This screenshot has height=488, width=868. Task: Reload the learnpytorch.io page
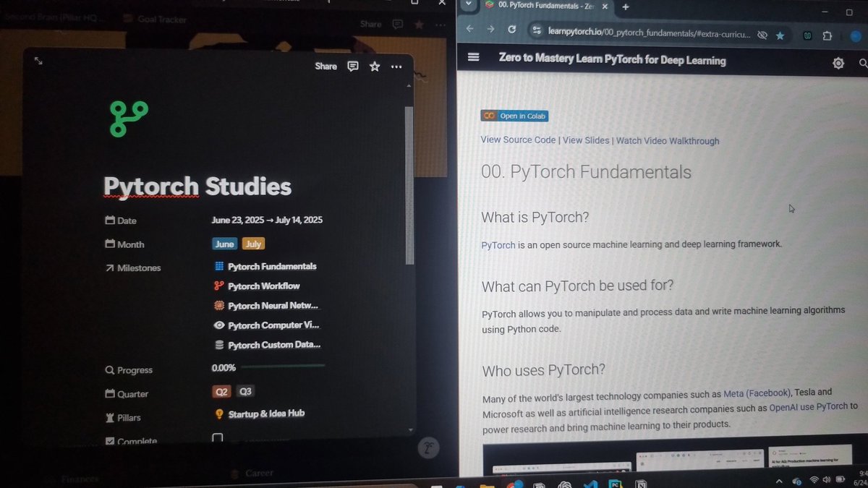[x=512, y=29]
